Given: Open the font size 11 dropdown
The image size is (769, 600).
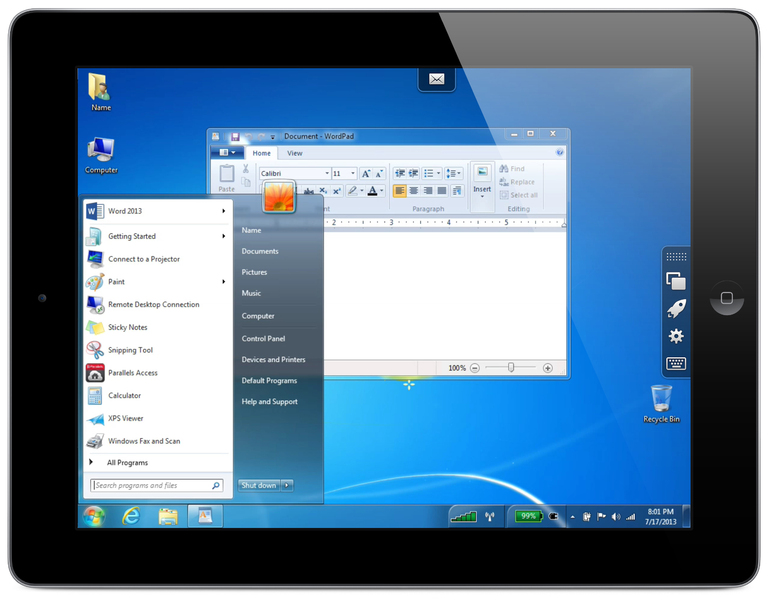Looking at the screenshot, I should point(353,173).
